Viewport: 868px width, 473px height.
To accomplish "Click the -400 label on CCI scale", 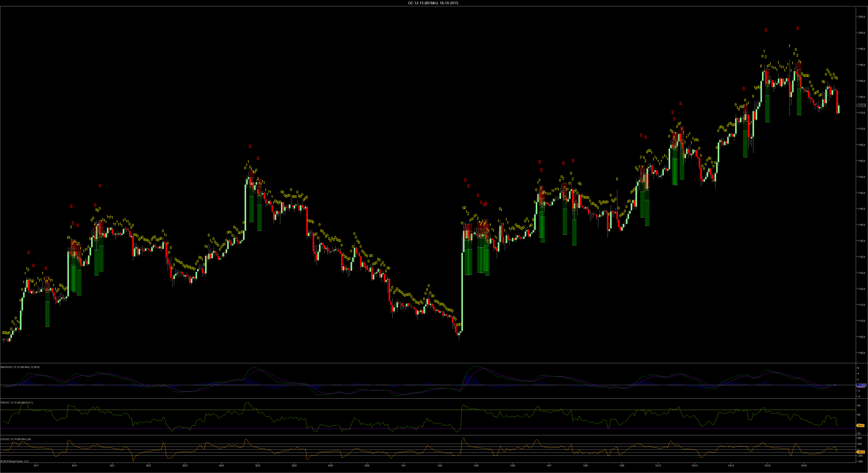I will 860,461.
